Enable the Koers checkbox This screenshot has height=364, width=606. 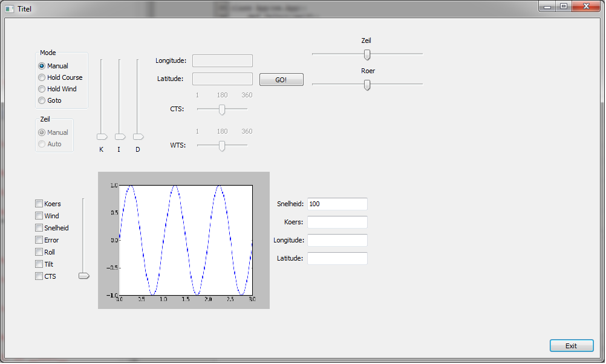pos(39,204)
